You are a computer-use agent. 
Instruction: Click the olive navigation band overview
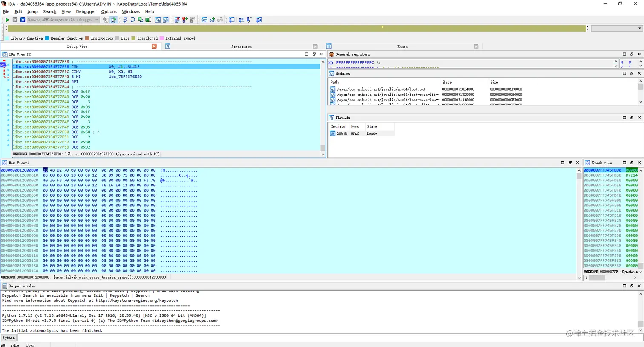(297, 28)
